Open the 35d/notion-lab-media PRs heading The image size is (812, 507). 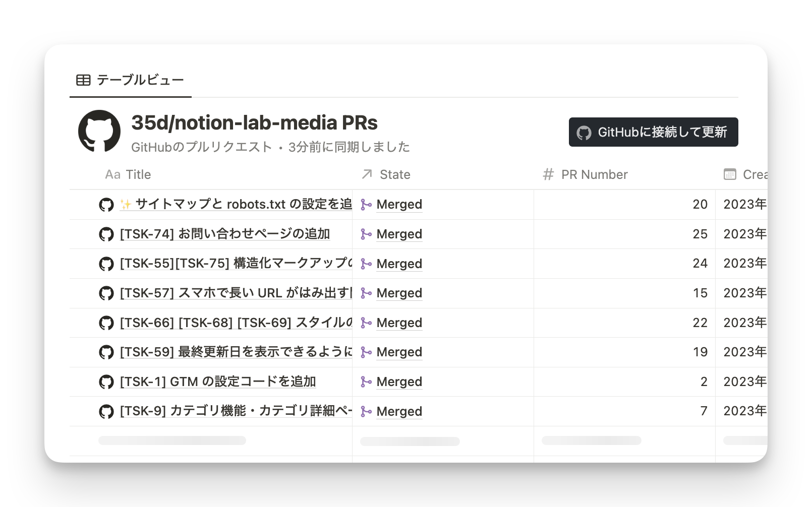pos(254,122)
